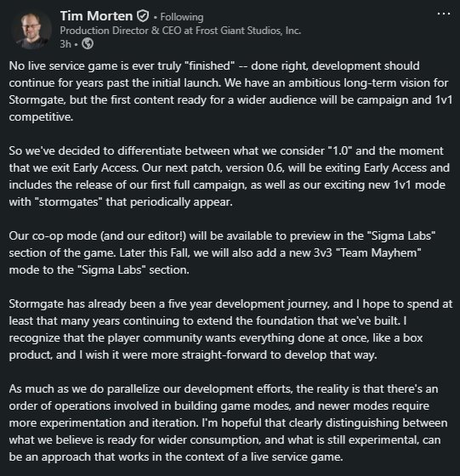Screen dimensions: 460x476
Task: Click the "3v3" text in the post
Action: [323, 253]
